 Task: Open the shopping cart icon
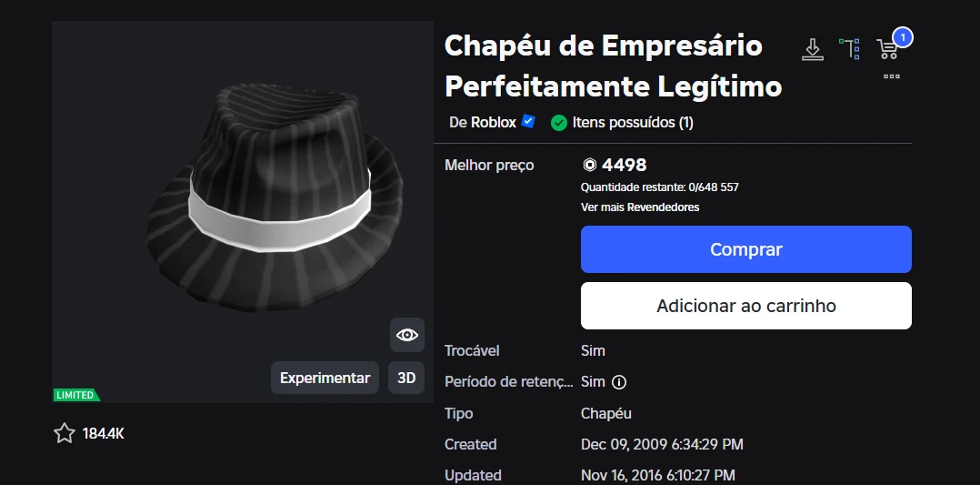tap(887, 49)
